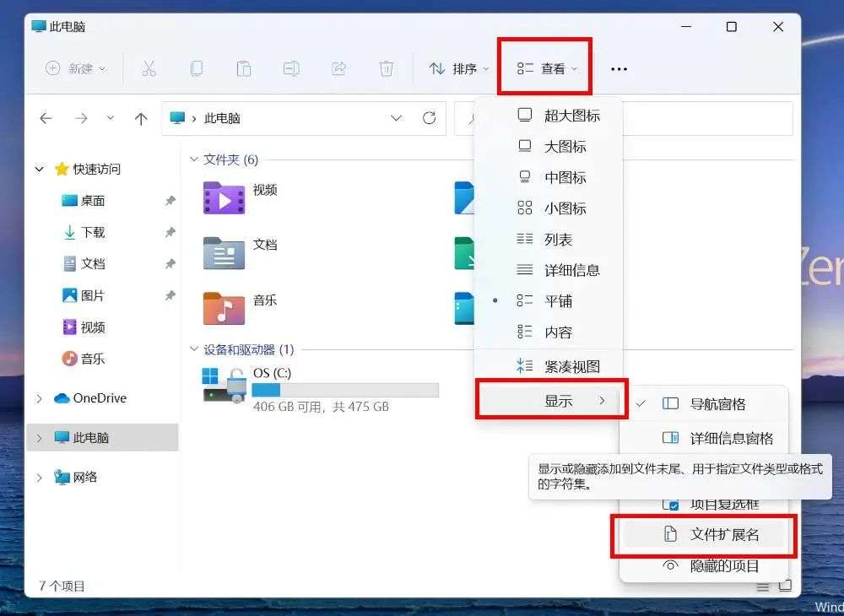The image size is (844, 616).
Task: Open the 显示 show submenu
Action: [551, 400]
